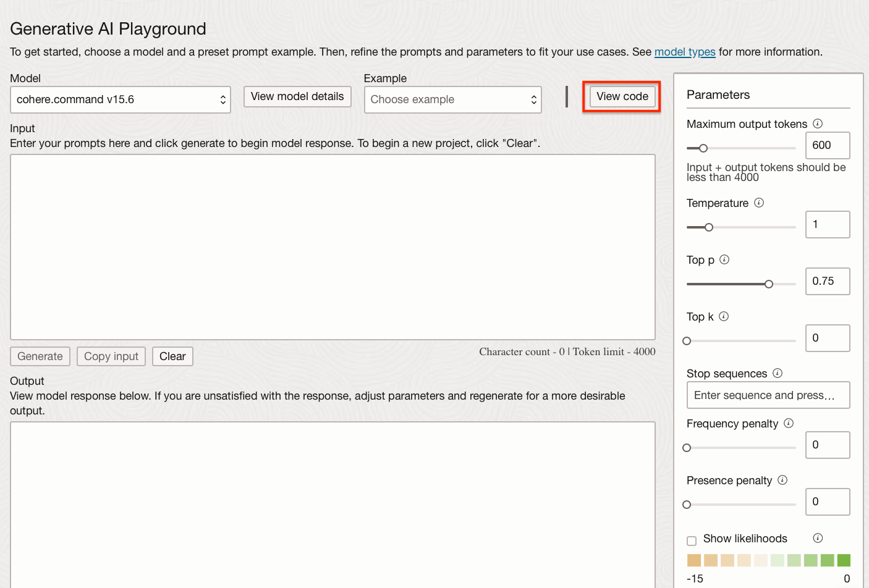Viewport: 869px width, 588px height.
Task: Click the Enter sequence input field
Action: click(x=768, y=395)
